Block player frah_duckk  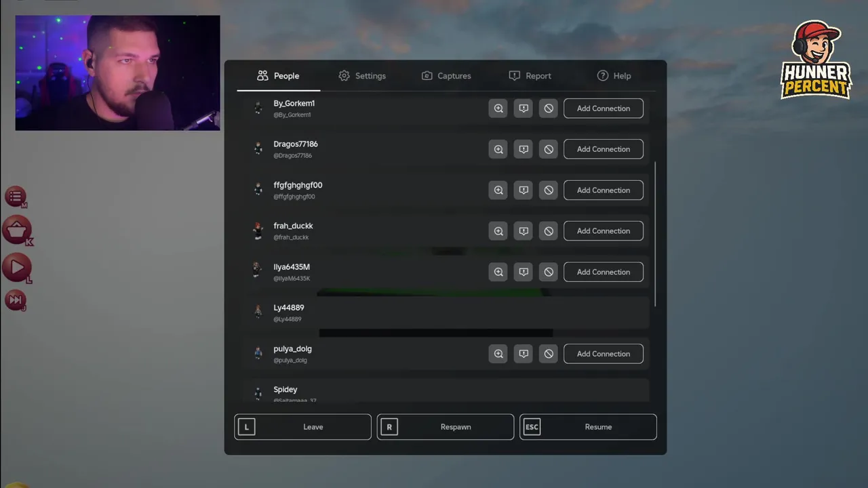pyautogui.click(x=549, y=231)
